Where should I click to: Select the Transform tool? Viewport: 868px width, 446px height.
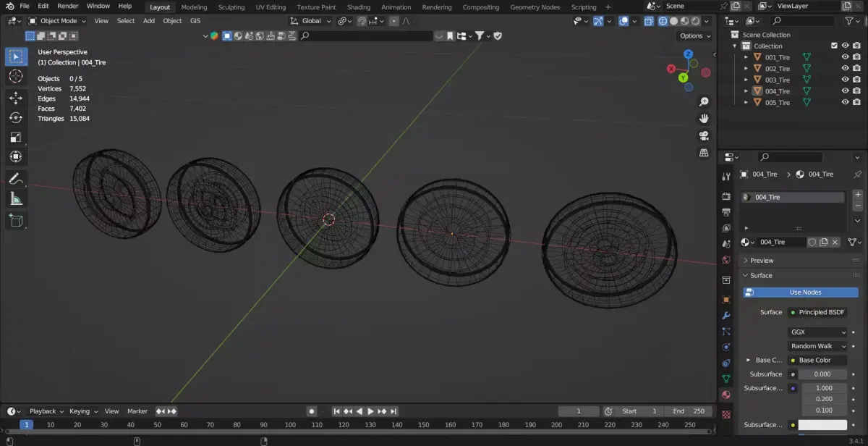[16, 156]
